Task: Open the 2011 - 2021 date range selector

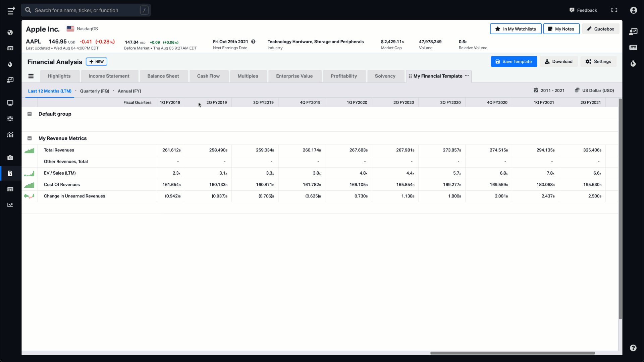Action: click(549, 90)
